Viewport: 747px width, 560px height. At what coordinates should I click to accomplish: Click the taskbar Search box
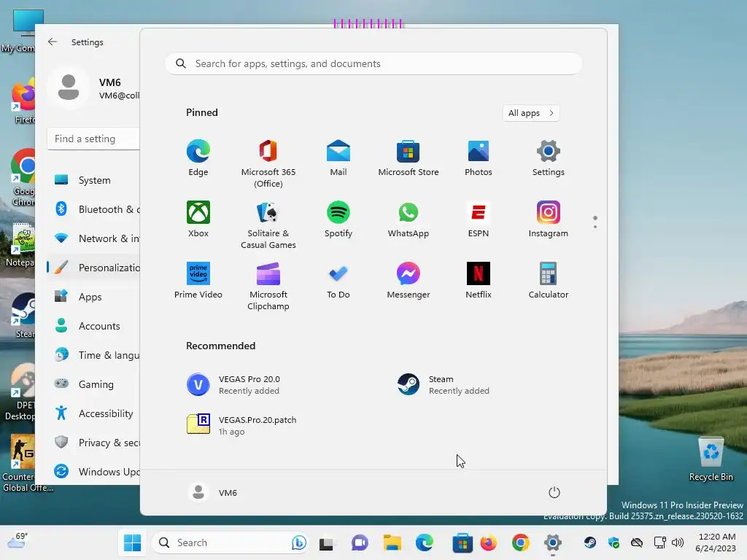231,542
